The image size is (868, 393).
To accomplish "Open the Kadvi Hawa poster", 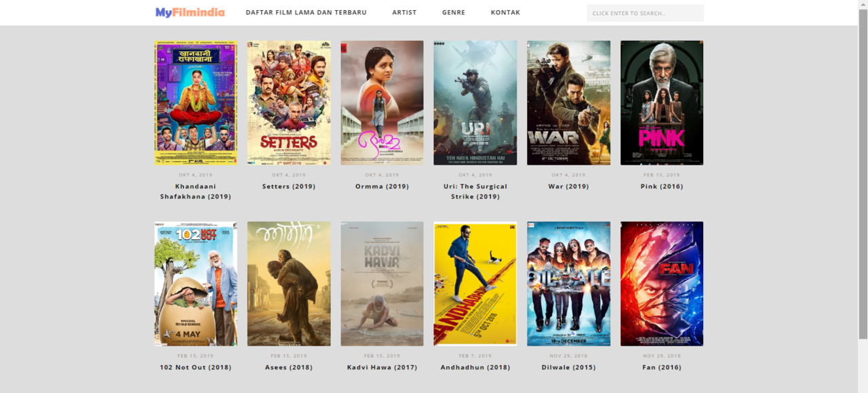I will (382, 284).
